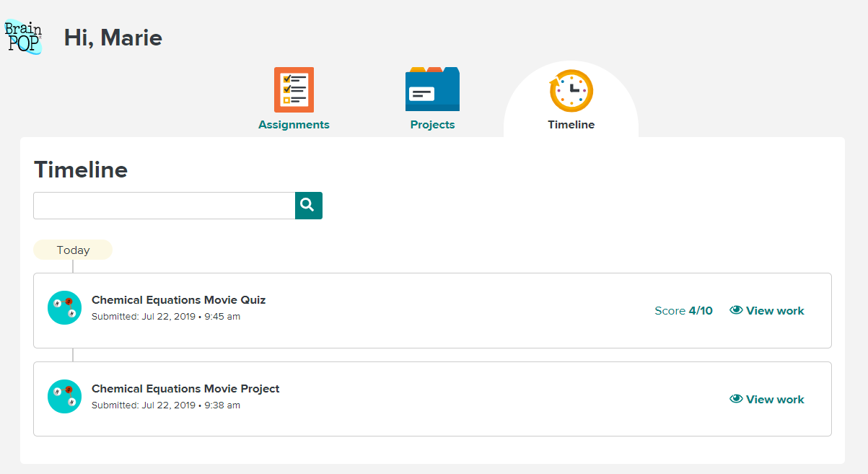This screenshot has height=474, width=868.
Task: Open the Assignments checklist icon
Action: (x=294, y=89)
